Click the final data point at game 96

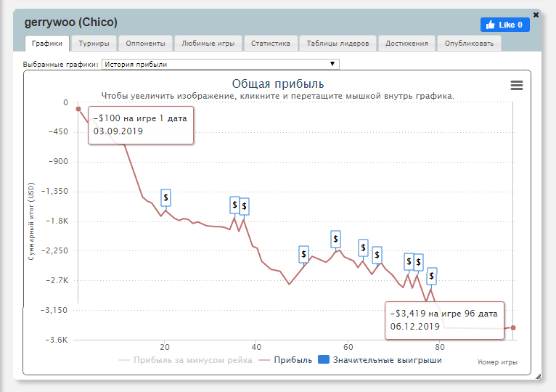point(513,328)
